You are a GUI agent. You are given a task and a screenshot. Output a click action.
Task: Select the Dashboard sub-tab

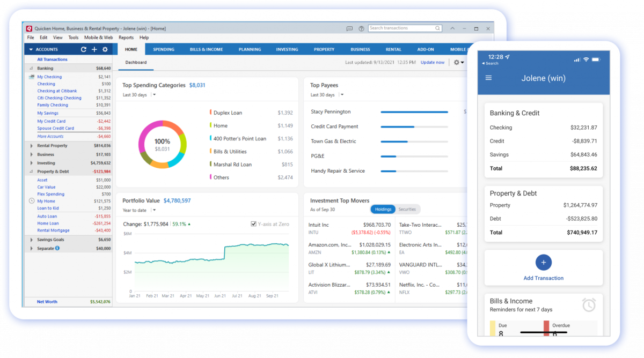[136, 63]
